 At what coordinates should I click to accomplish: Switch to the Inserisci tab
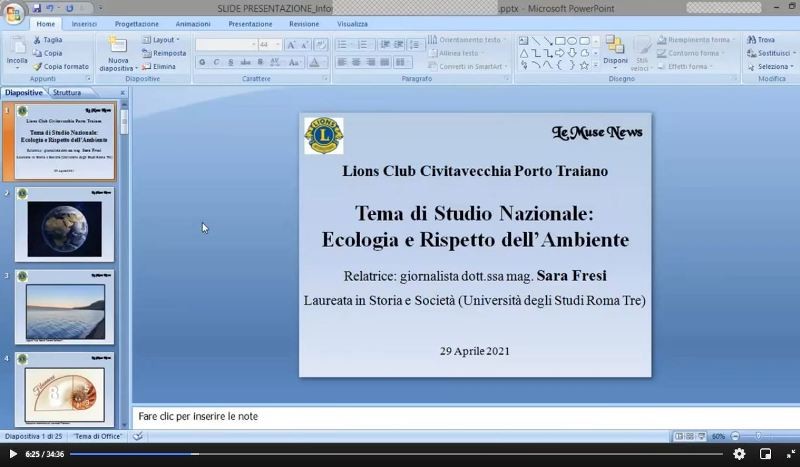pos(84,24)
